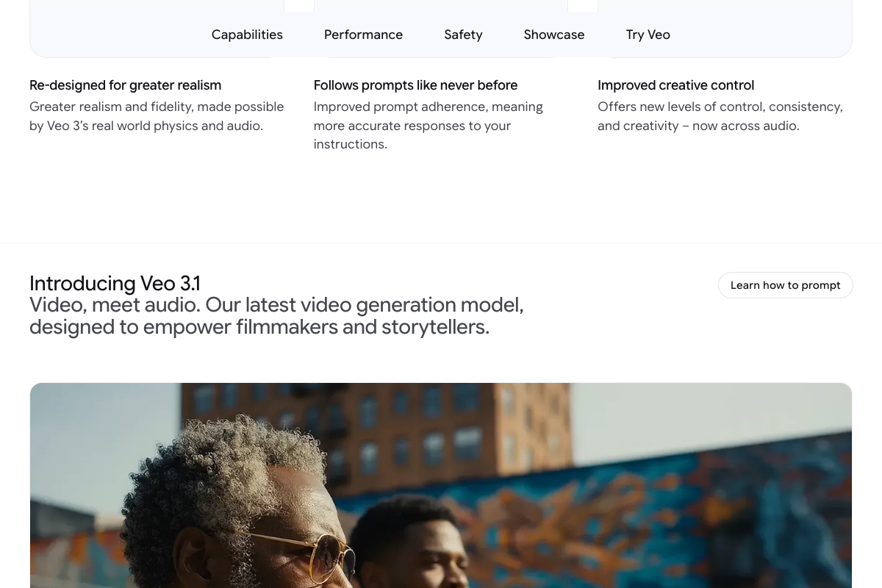The width and height of the screenshot is (882, 588).
Task: Click the prompt adherence description text
Action: [x=428, y=125]
